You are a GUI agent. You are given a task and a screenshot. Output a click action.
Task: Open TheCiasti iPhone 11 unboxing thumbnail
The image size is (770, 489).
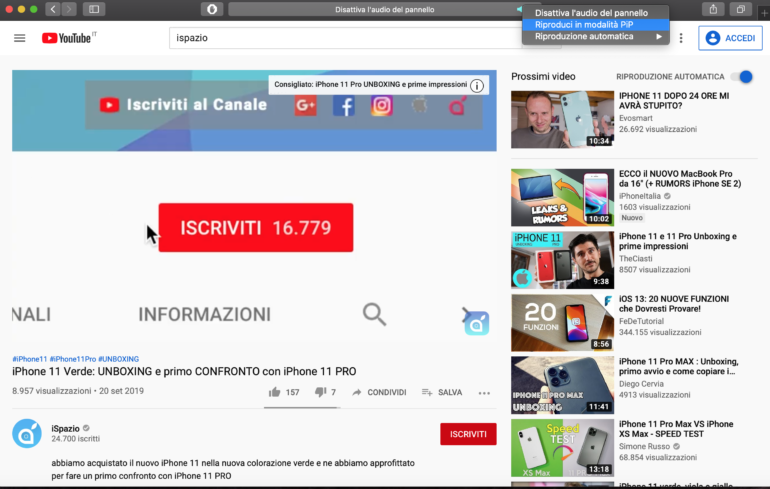coord(562,260)
